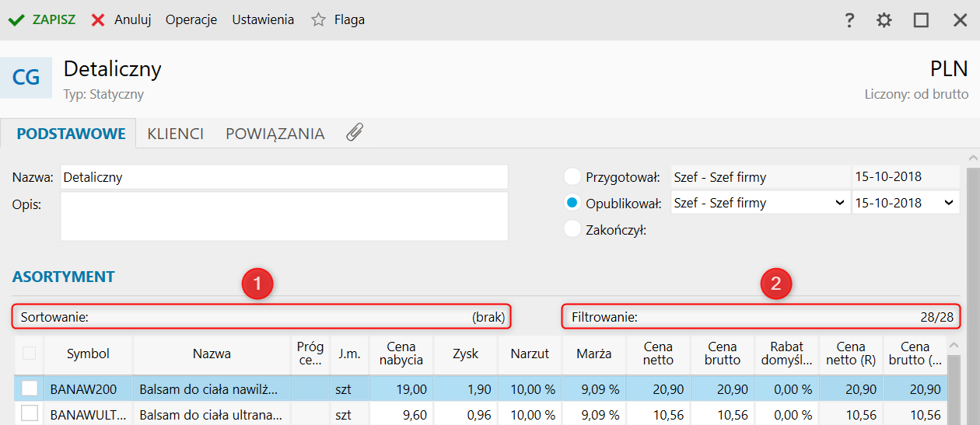
Task: Toggle the select-all checkbox in table header
Action: [30, 354]
